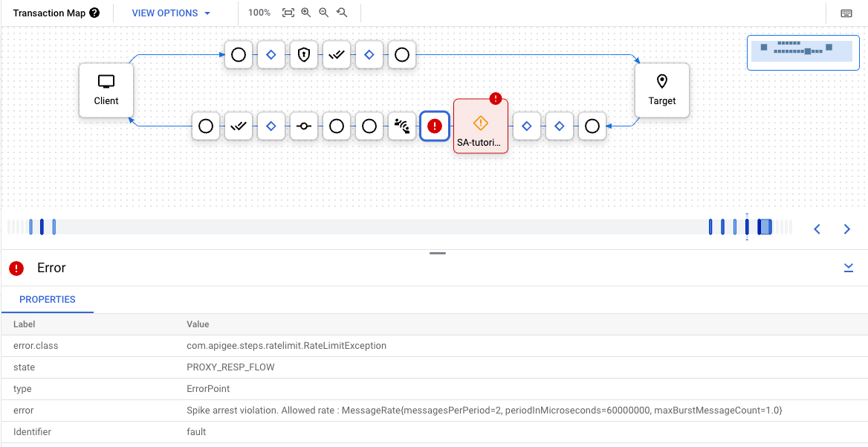This screenshot has width=868, height=447.
Task: Click the highlighted block at the timeline's right end
Action: pyautogui.click(x=765, y=227)
